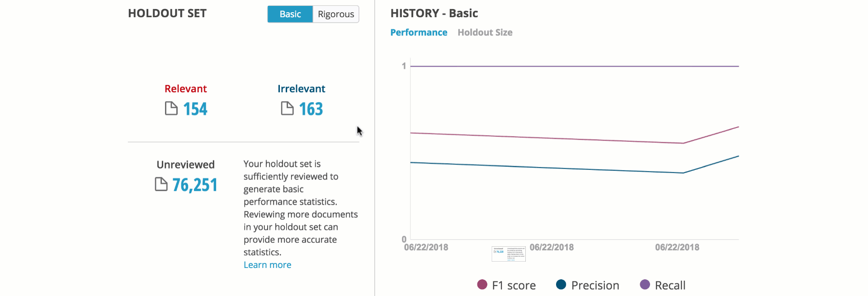Click the red Relevant label
This screenshot has width=868, height=296.
point(185,89)
